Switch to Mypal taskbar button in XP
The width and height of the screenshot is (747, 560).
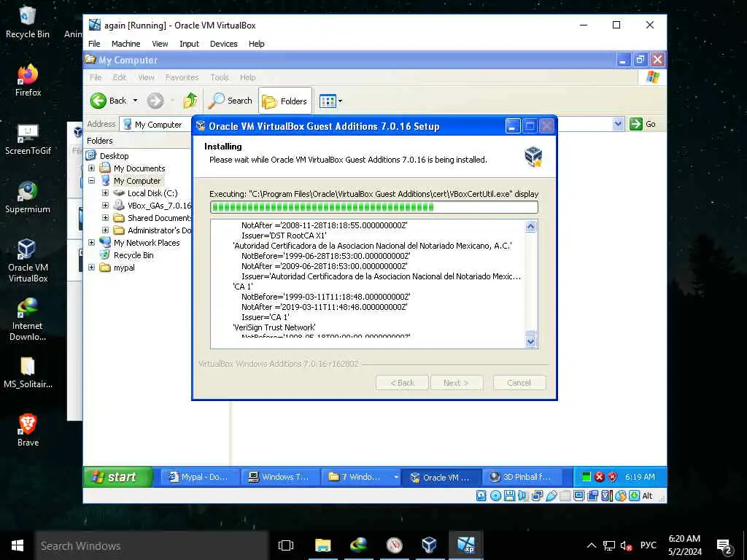pos(199,477)
